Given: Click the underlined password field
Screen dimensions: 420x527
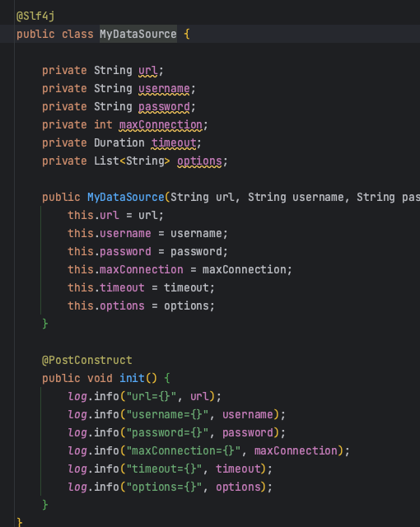Looking at the screenshot, I should pyautogui.click(x=164, y=107).
